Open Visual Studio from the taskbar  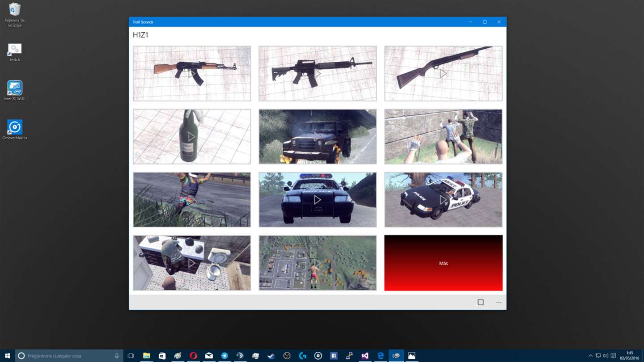pyautogui.click(x=365, y=356)
